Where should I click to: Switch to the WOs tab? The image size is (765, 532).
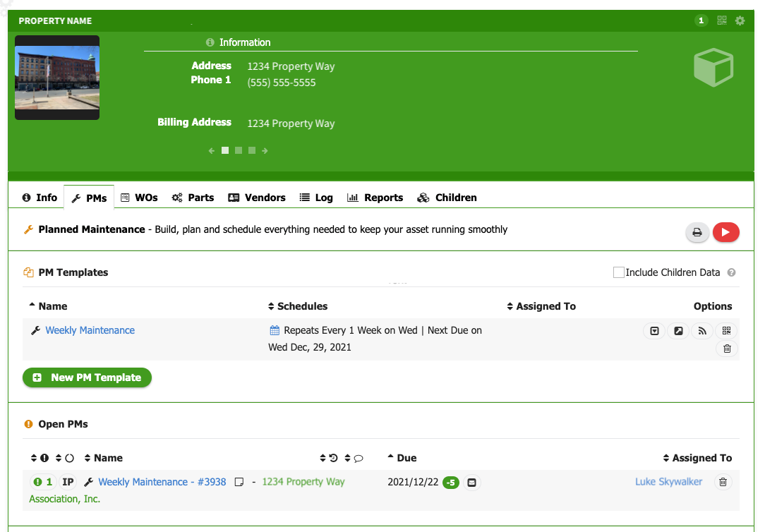(x=139, y=198)
